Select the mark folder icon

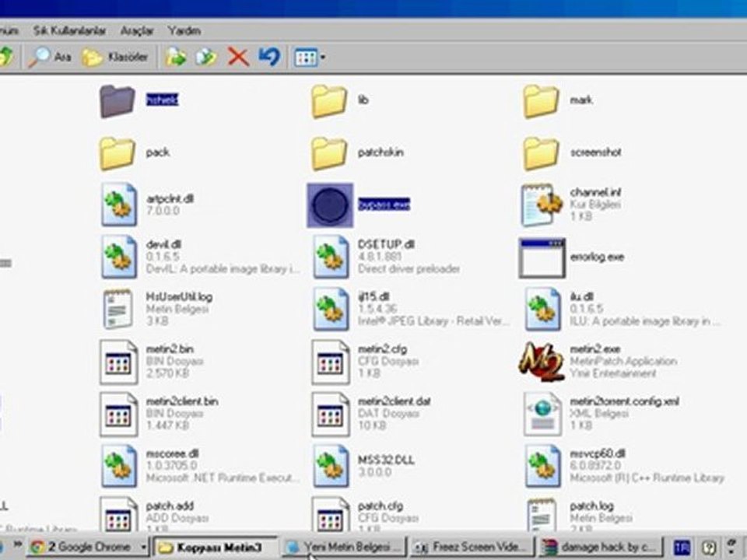click(541, 101)
